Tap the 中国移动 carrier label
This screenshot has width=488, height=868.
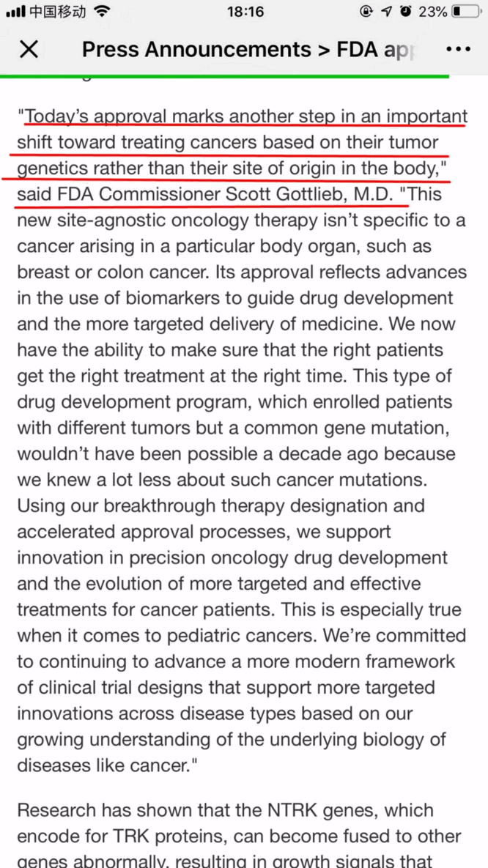[58, 12]
